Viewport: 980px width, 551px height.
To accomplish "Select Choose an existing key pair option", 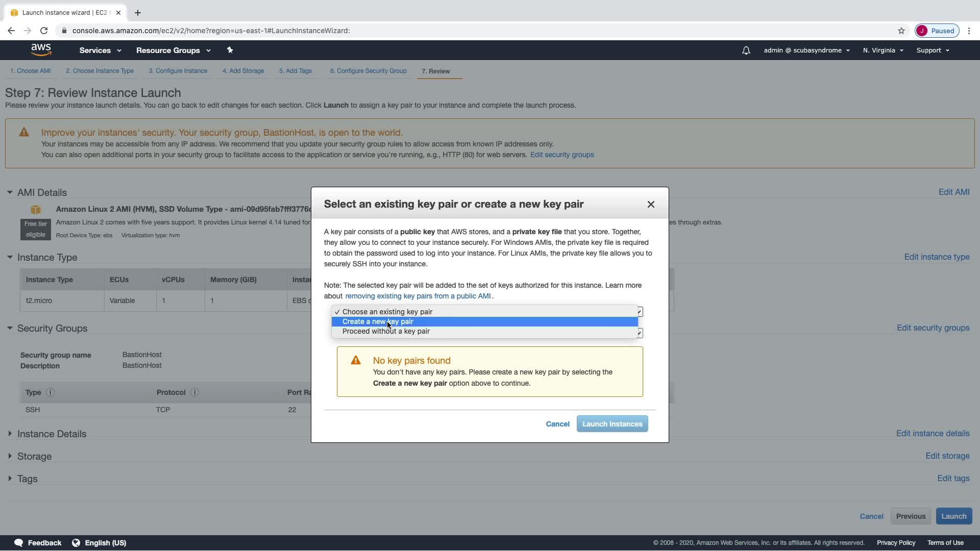I will (x=387, y=312).
